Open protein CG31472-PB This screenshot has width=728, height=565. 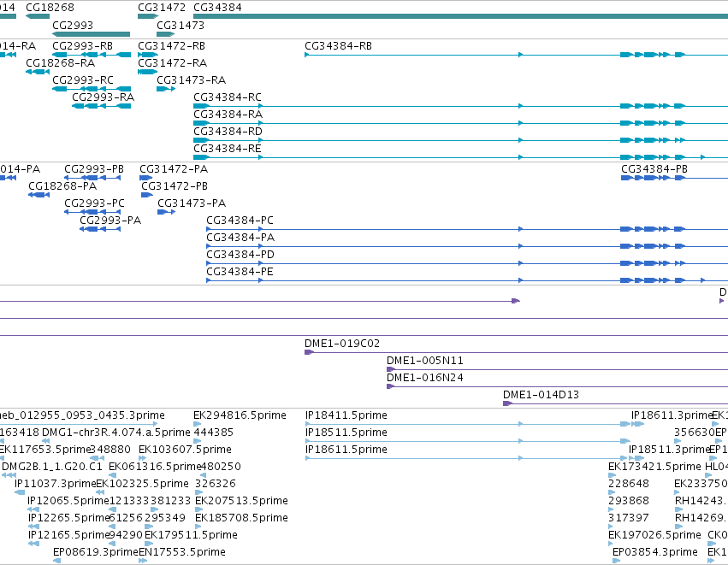click(175, 186)
